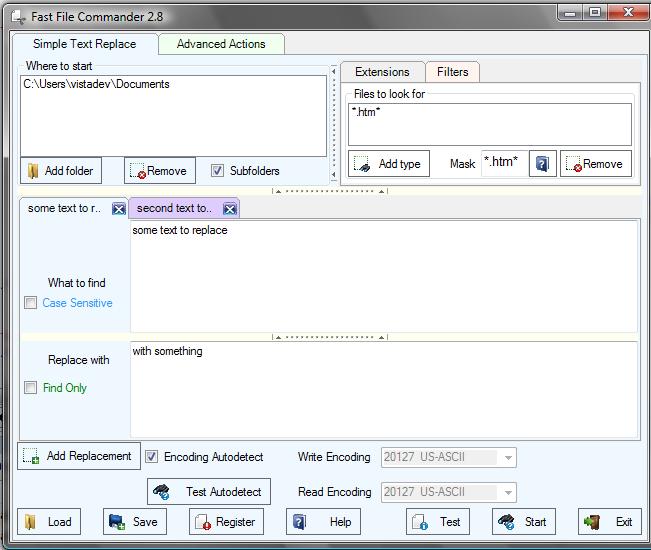
Task: Open Help from bottom toolbar
Action: click(x=323, y=521)
